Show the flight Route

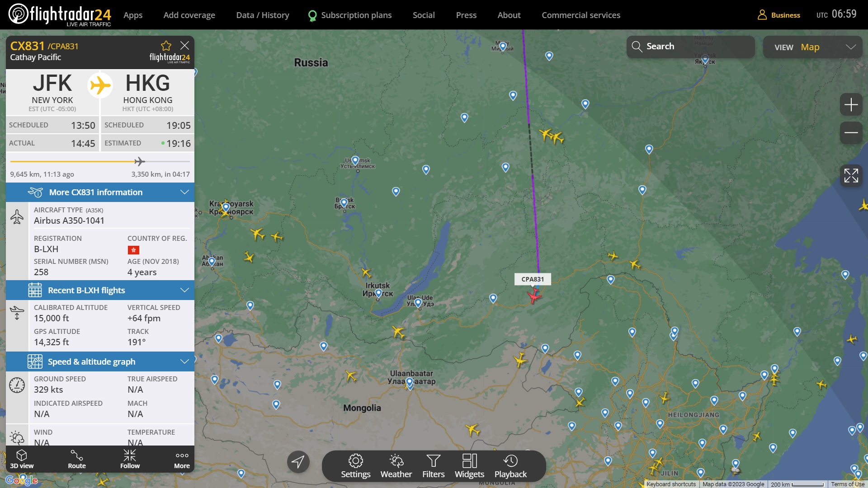click(x=77, y=459)
